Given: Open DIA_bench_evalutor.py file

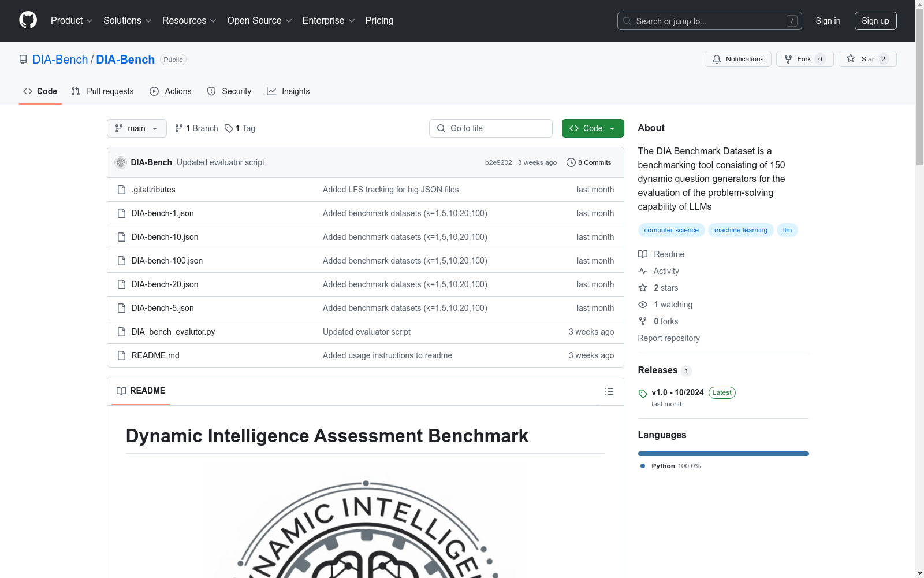Looking at the screenshot, I should click(x=173, y=332).
